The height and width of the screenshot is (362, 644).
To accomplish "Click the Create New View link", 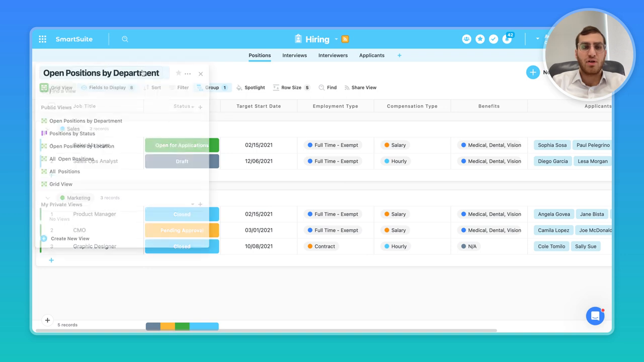I will (70, 238).
